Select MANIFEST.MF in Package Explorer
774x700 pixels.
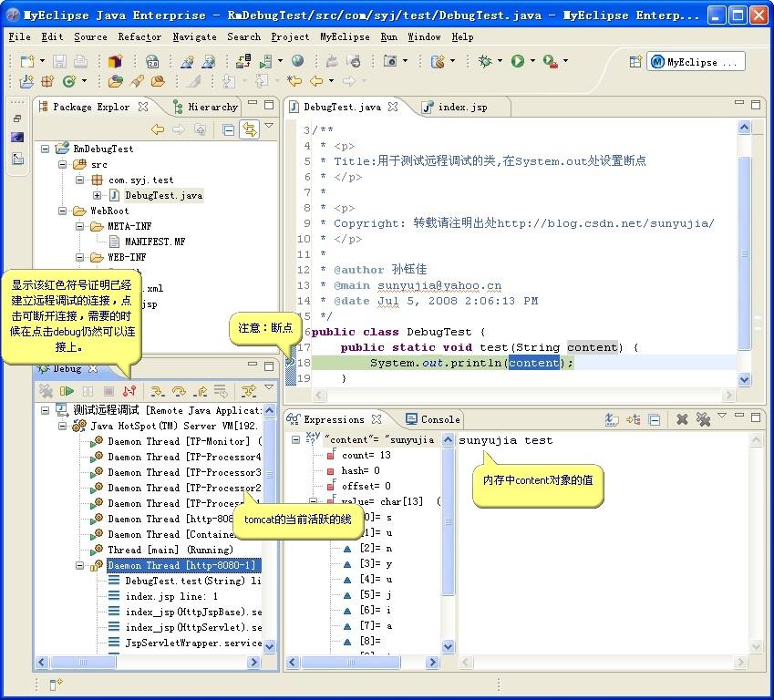click(x=155, y=242)
